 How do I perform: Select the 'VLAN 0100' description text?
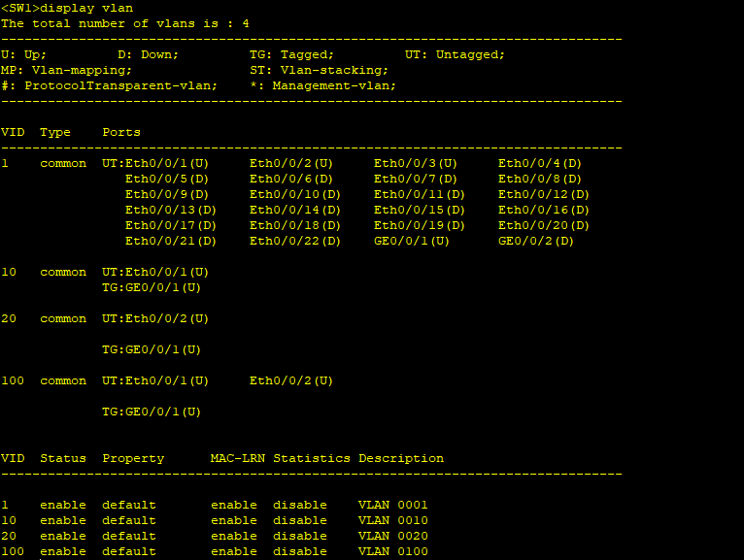coord(392,551)
